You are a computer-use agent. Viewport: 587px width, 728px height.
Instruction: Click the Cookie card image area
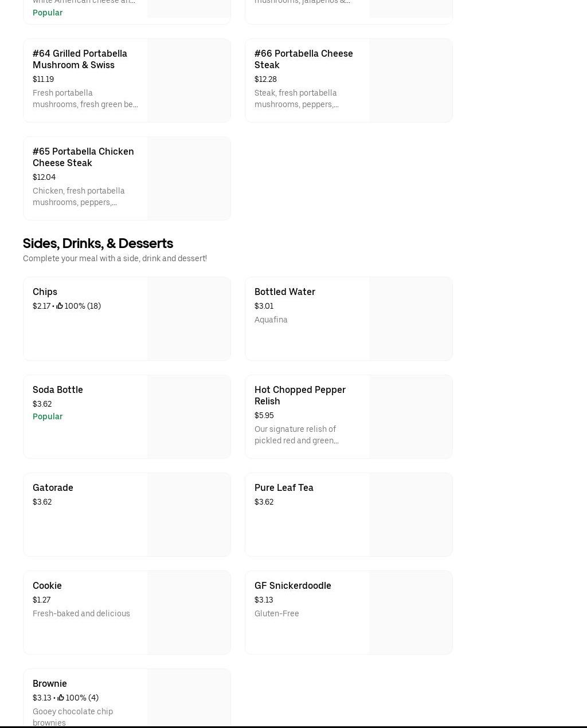coord(189,612)
